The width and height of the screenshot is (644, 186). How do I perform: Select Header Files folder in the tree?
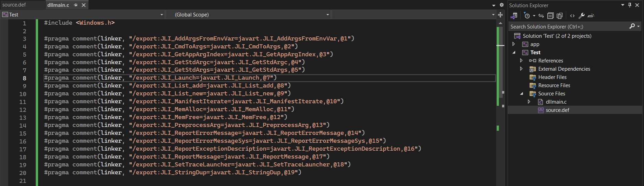click(552, 77)
